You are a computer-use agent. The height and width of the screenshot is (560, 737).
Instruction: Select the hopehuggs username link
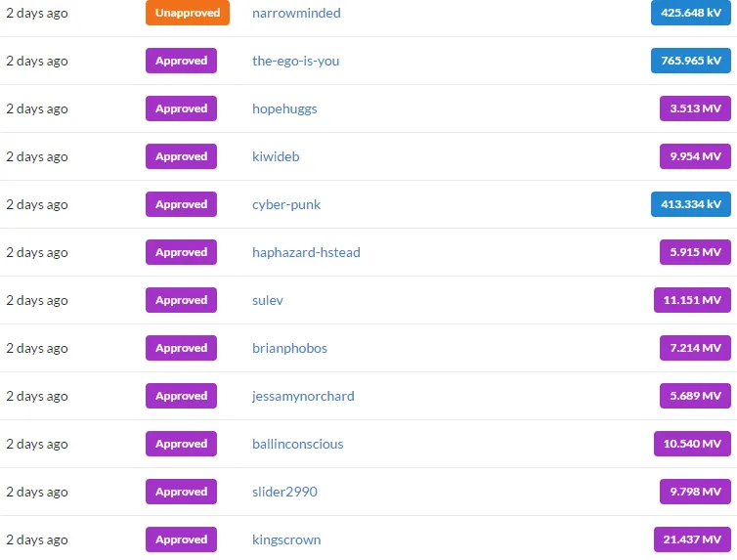(x=284, y=109)
